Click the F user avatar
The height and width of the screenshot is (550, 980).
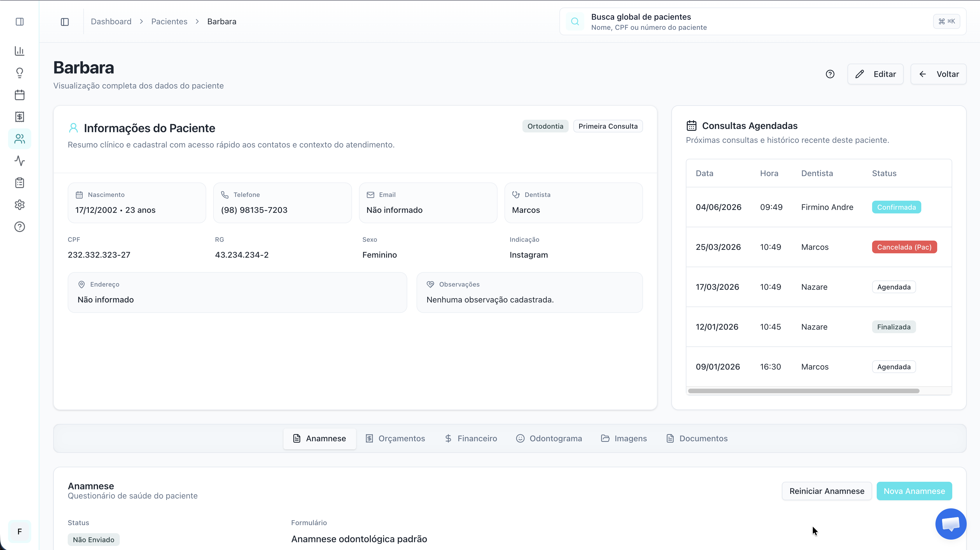(x=19, y=531)
